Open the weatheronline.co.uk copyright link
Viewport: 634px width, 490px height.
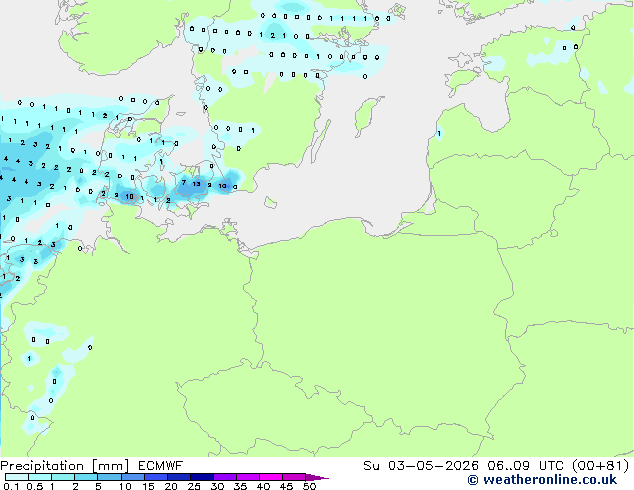542,480
